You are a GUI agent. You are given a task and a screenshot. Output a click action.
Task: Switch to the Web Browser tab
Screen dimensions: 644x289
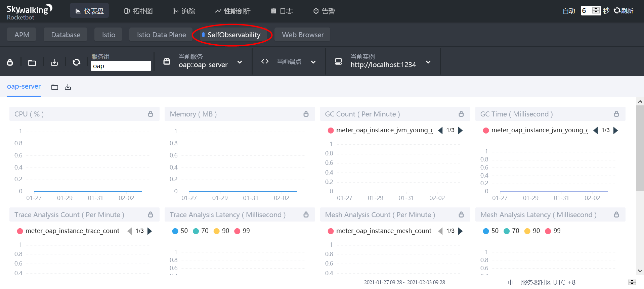click(303, 35)
